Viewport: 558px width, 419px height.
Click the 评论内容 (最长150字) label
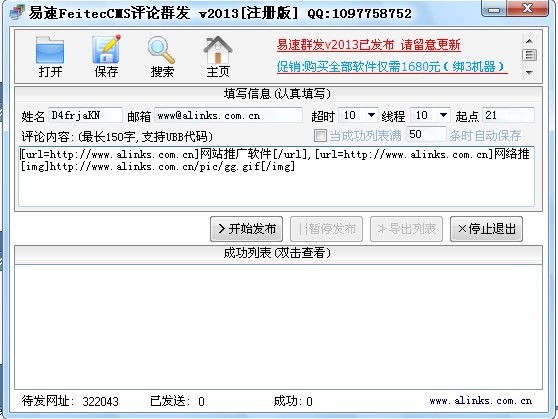click(x=117, y=136)
